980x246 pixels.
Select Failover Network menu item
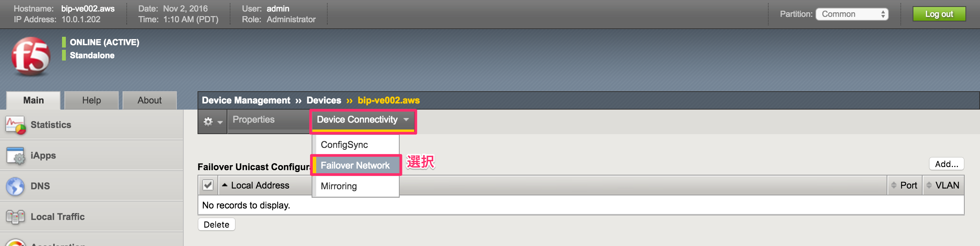tap(355, 166)
